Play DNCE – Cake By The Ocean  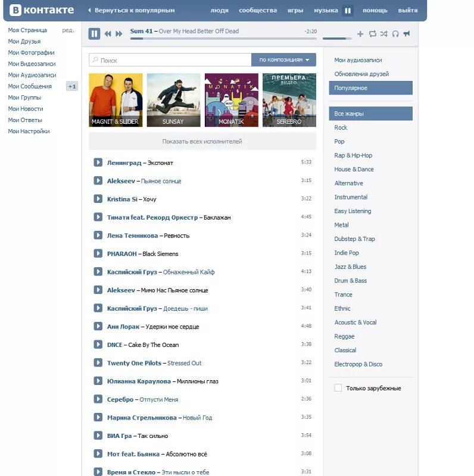click(98, 345)
